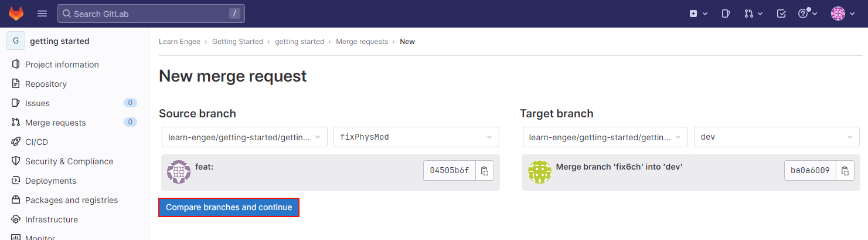Click Compare branches and continue button
The image size is (868, 240).
(x=229, y=207)
